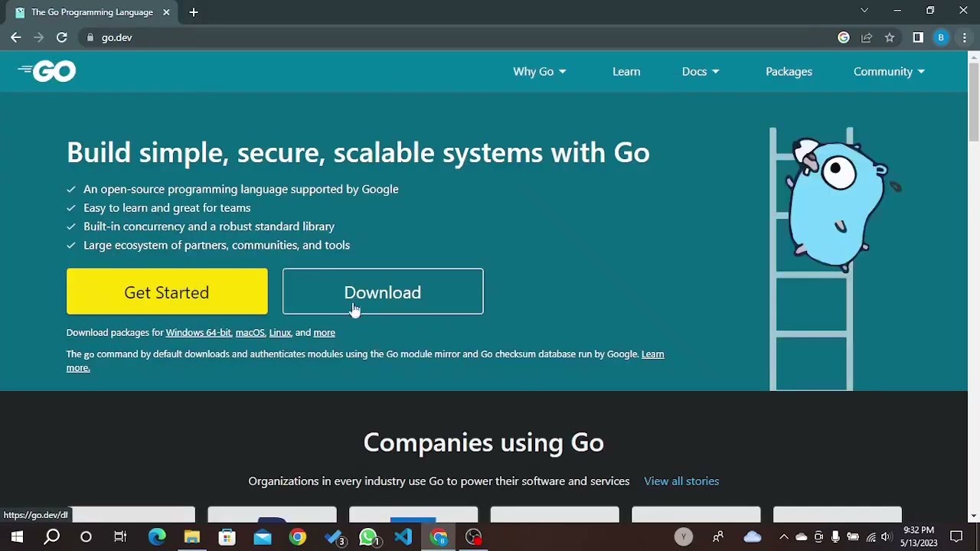Expand the Community dropdown menu
The image size is (980, 551).
(889, 71)
